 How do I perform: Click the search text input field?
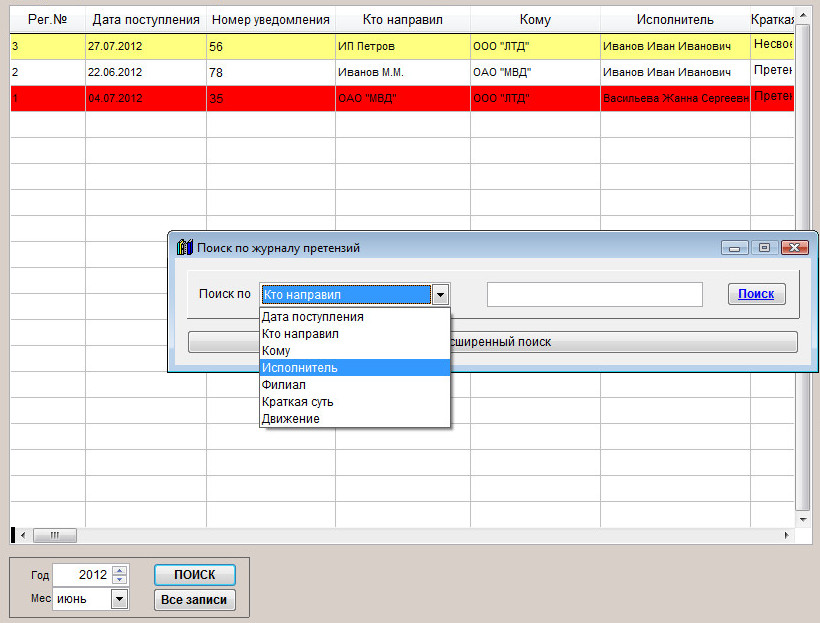click(595, 294)
